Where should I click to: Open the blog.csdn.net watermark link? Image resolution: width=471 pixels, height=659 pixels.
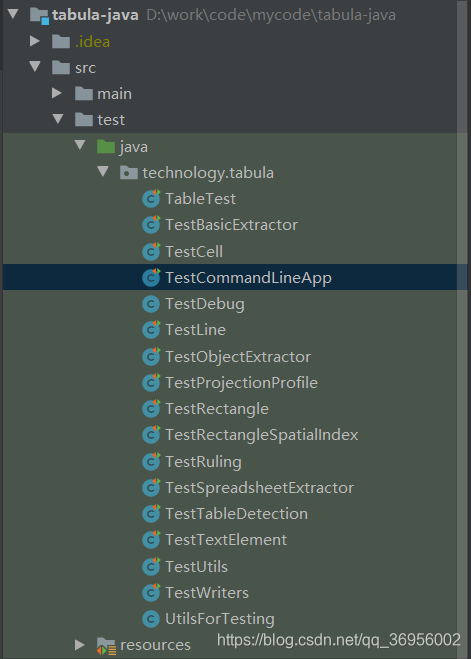click(339, 640)
